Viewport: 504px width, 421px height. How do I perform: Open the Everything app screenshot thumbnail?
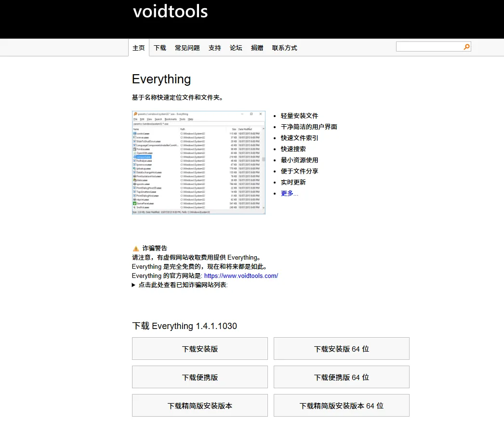(x=199, y=162)
